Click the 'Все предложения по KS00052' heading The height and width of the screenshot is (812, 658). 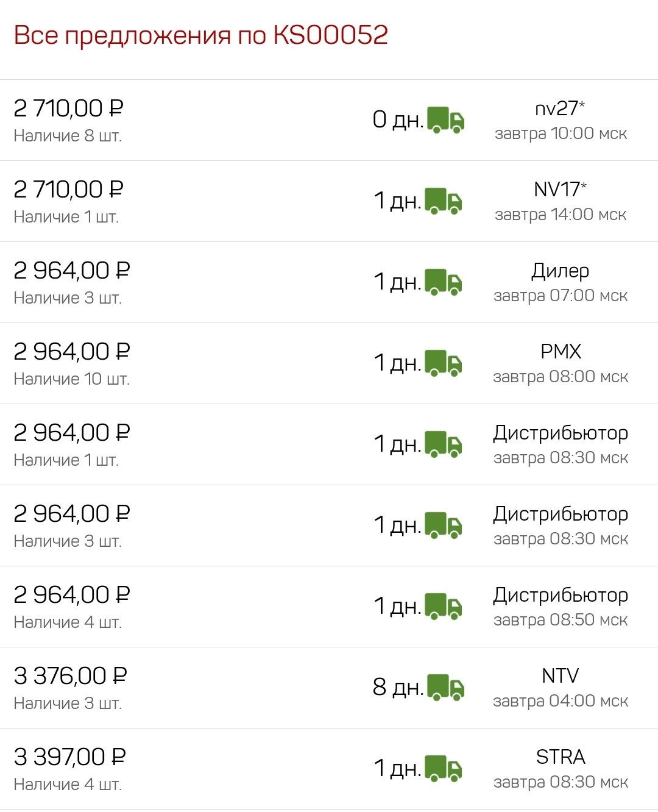click(200, 35)
